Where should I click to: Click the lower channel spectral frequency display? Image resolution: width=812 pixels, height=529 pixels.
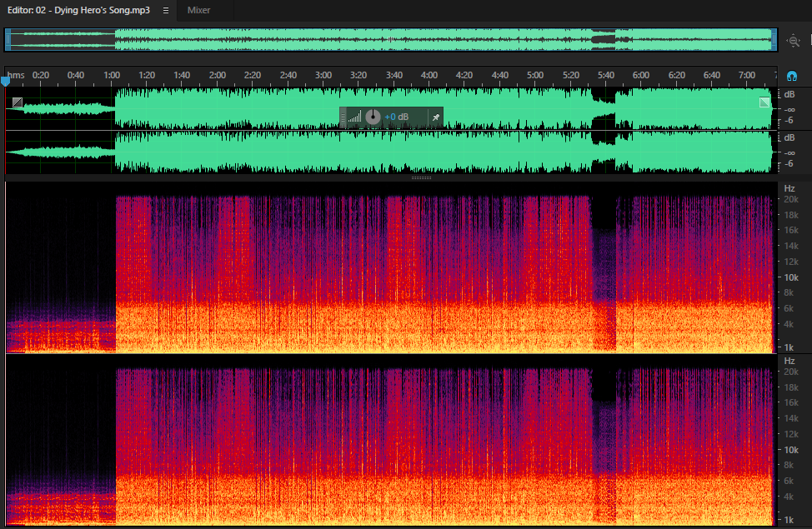[x=391, y=441]
